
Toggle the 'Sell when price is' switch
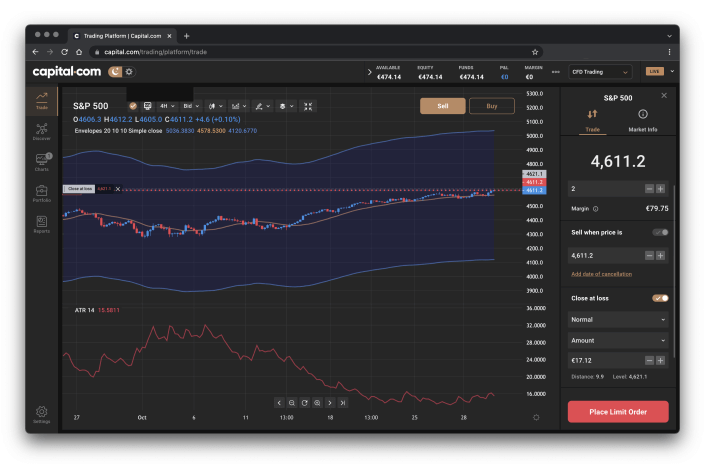click(660, 233)
